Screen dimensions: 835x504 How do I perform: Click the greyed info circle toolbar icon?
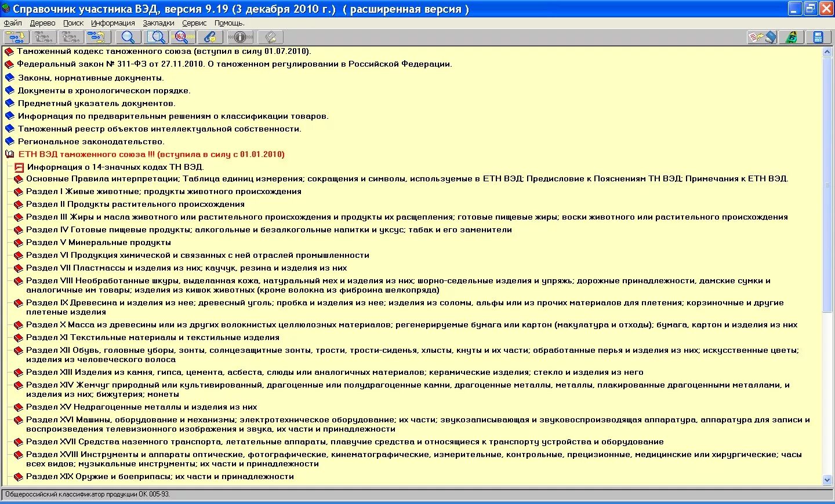coord(240,37)
